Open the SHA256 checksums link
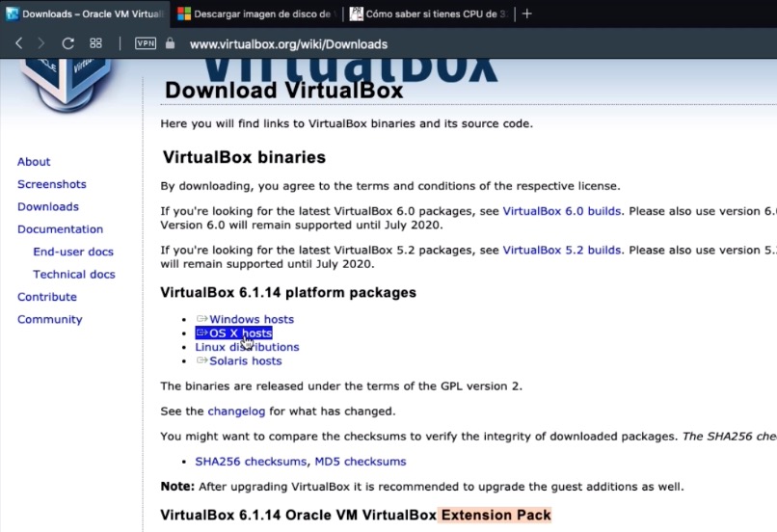The height and width of the screenshot is (532, 777). [251, 462]
